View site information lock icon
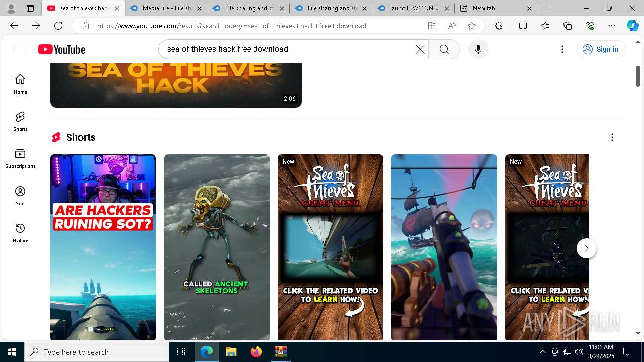Image resolution: width=644 pixels, height=362 pixels. pos(86,26)
